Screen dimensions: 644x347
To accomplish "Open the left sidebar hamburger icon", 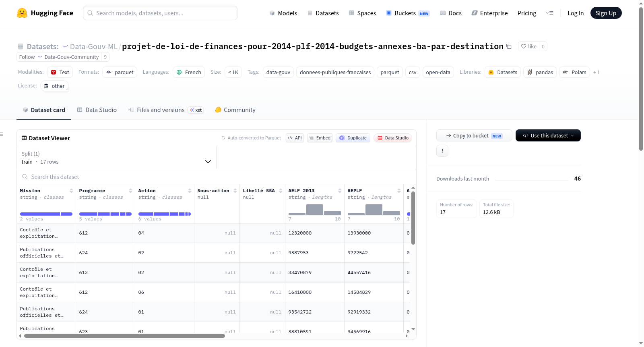I will coord(2,134).
